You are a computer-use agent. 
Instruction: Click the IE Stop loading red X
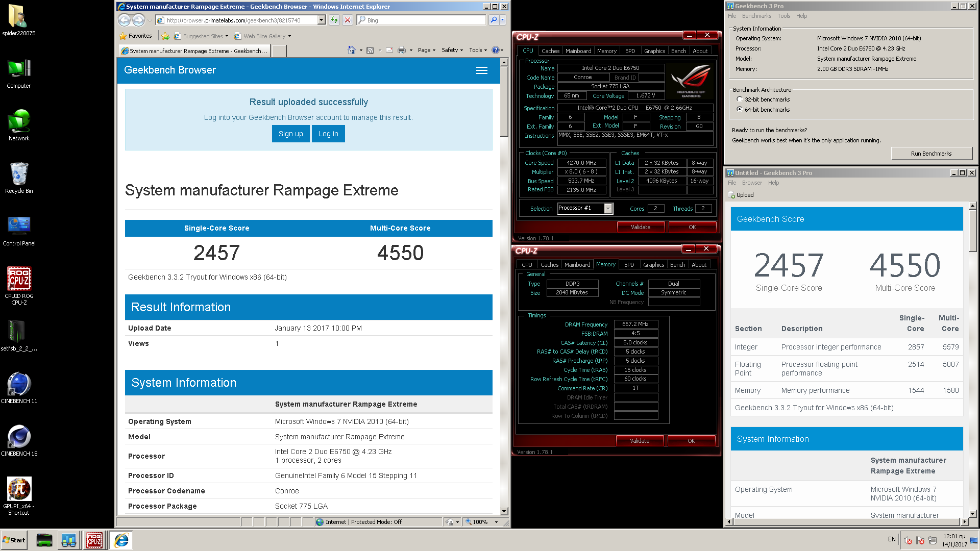click(x=348, y=20)
